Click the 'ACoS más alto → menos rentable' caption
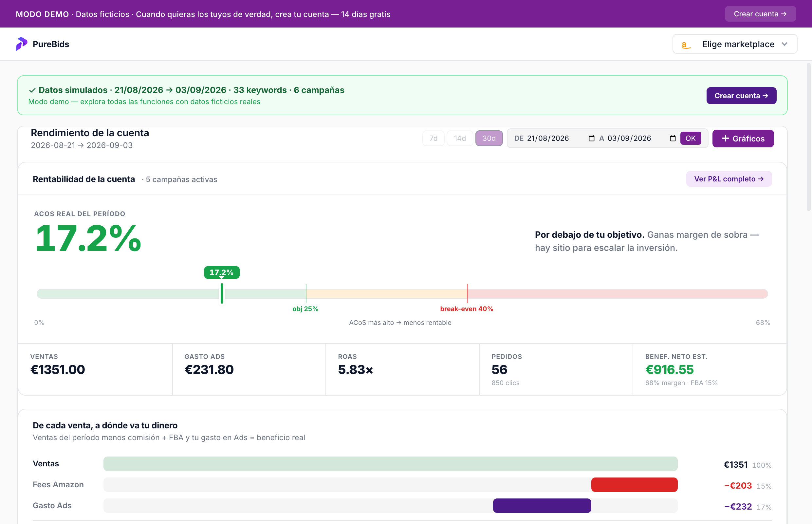Image resolution: width=812 pixels, height=524 pixels. (400, 323)
